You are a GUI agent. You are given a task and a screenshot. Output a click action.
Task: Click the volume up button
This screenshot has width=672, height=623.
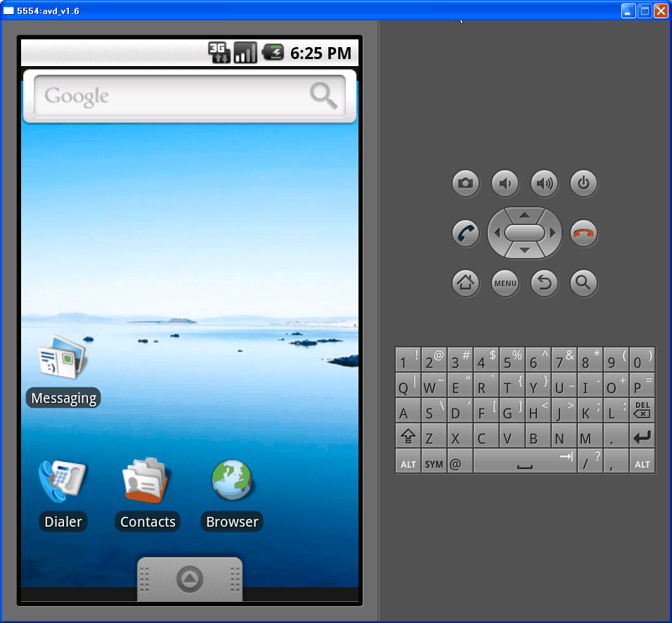545,184
